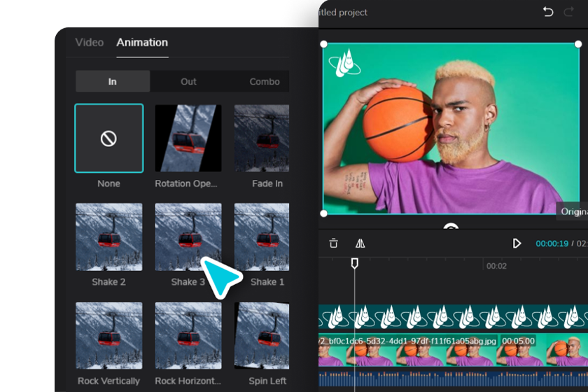Click the bottom-left resize handle of preview
Image resolution: width=588 pixels, height=392 pixels.
coord(323,213)
